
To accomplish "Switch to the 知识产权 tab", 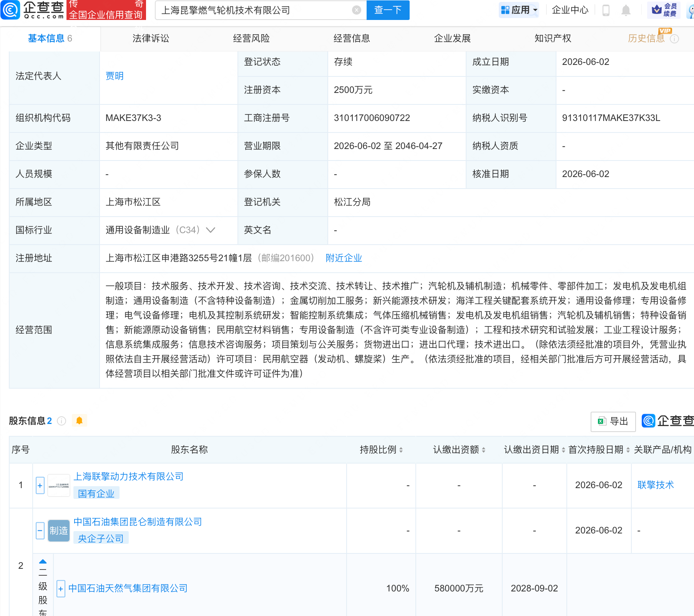I will point(553,38).
